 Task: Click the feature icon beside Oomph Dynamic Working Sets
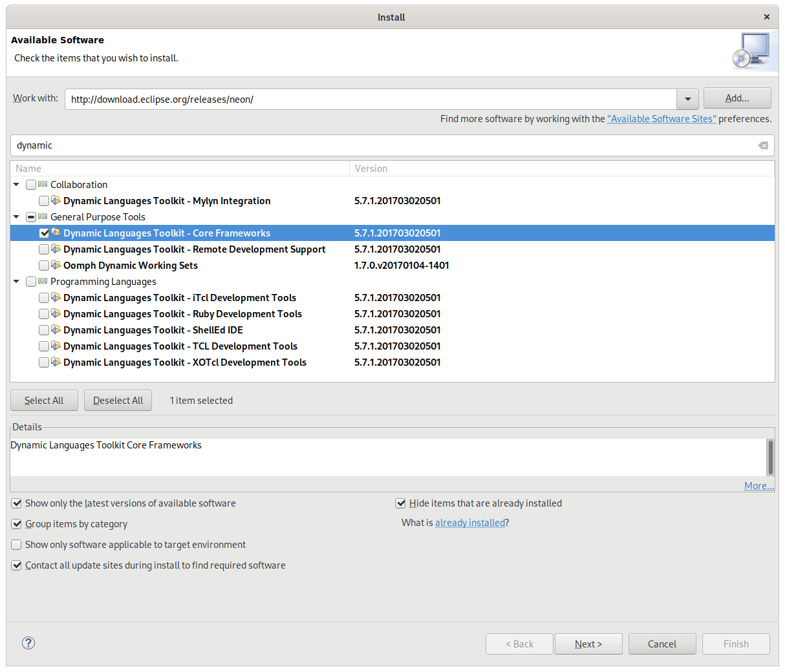tap(56, 265)
